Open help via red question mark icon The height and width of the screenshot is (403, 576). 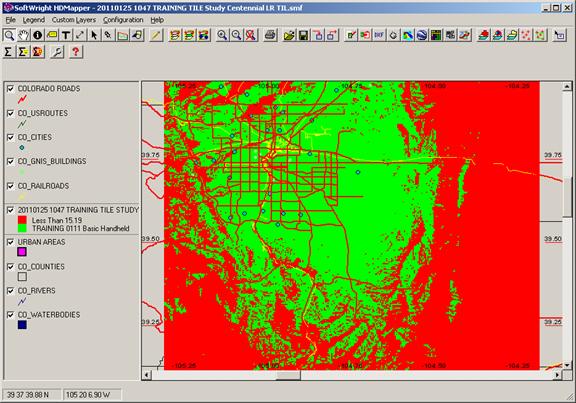pos(76,52)
